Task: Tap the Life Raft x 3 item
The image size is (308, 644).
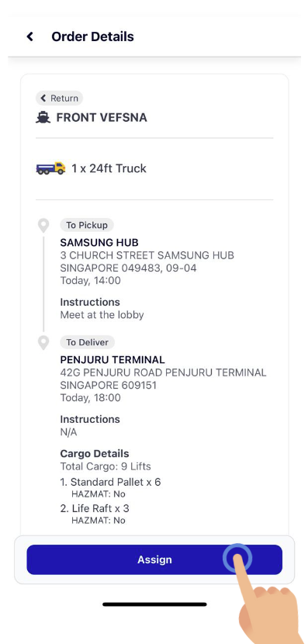Action: point(95,508)
